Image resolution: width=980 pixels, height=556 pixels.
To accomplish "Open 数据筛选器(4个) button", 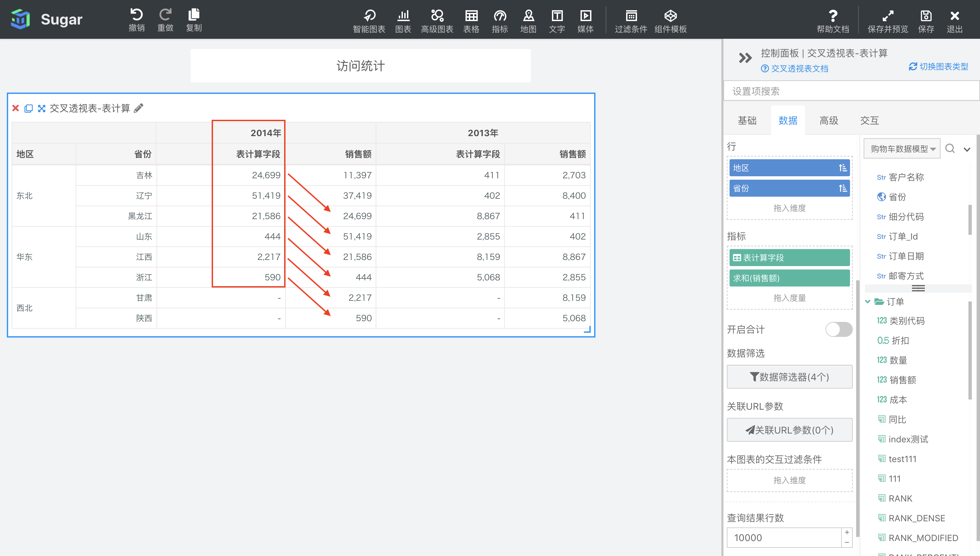I will click(789, 377).
